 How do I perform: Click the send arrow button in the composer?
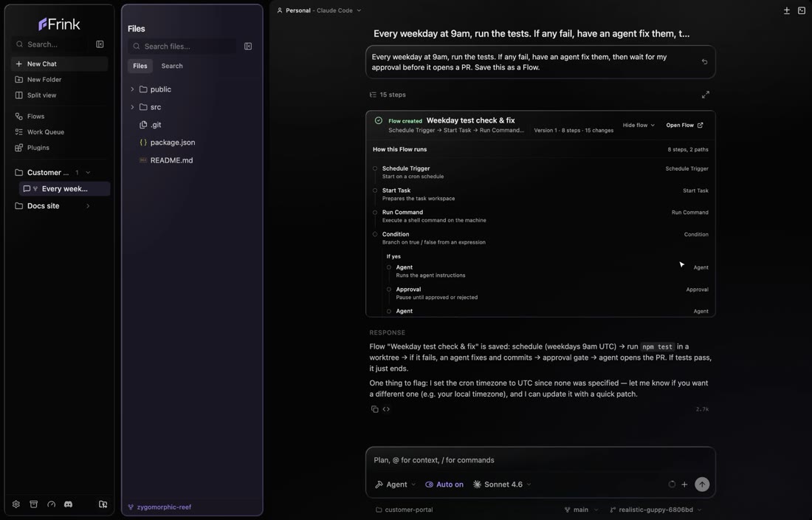[702, 485]
